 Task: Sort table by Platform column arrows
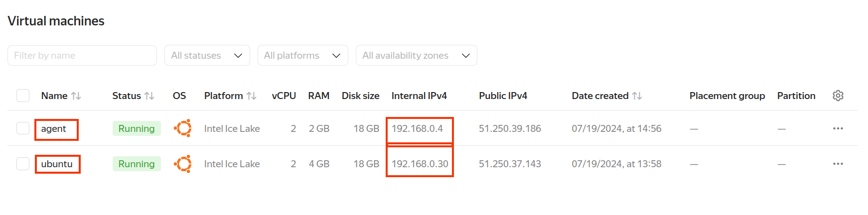pos(251,96)
